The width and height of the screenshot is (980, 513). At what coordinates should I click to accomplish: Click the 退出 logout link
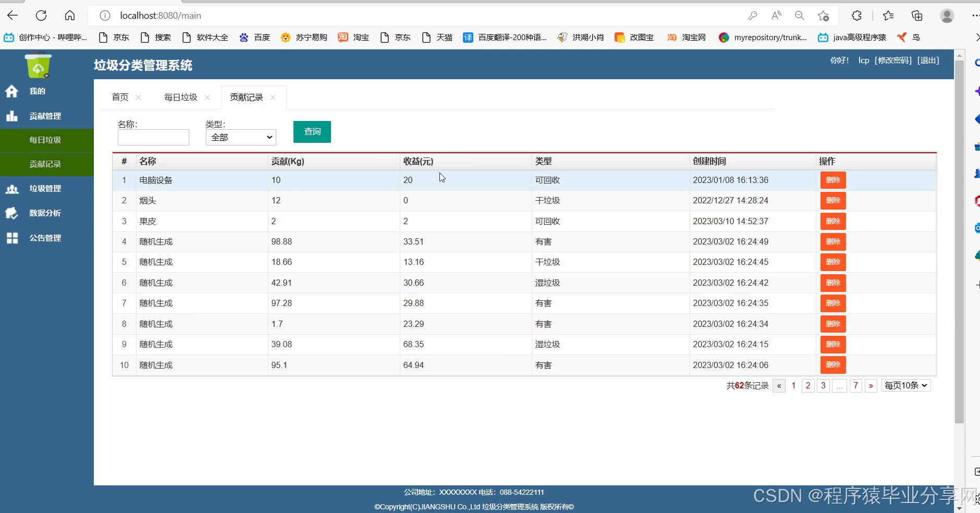(x=928, y=60)
